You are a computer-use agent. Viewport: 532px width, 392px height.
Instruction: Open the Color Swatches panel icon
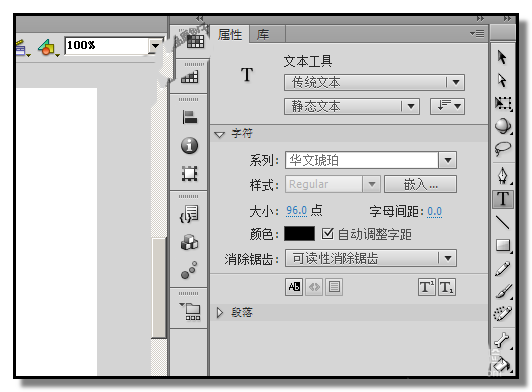(x=195, y=41)
